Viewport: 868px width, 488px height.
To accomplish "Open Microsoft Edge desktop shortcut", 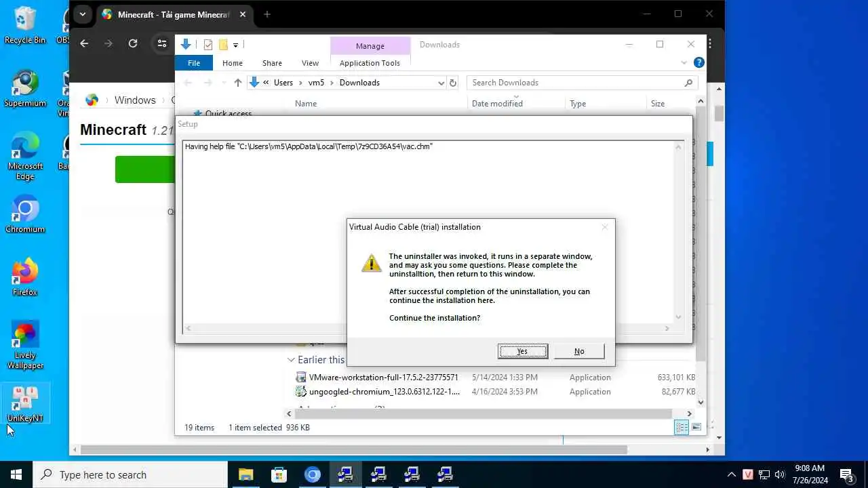I will pos(25,157).
